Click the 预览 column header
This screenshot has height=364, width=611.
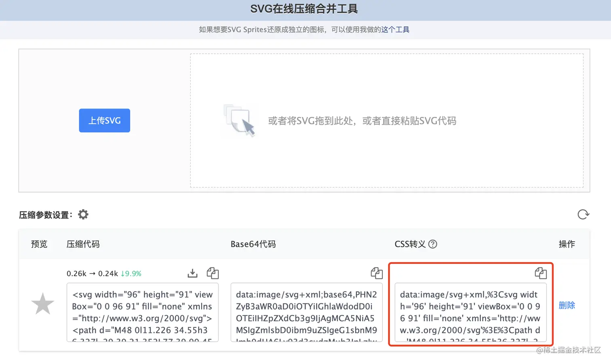tap(39, 244)
